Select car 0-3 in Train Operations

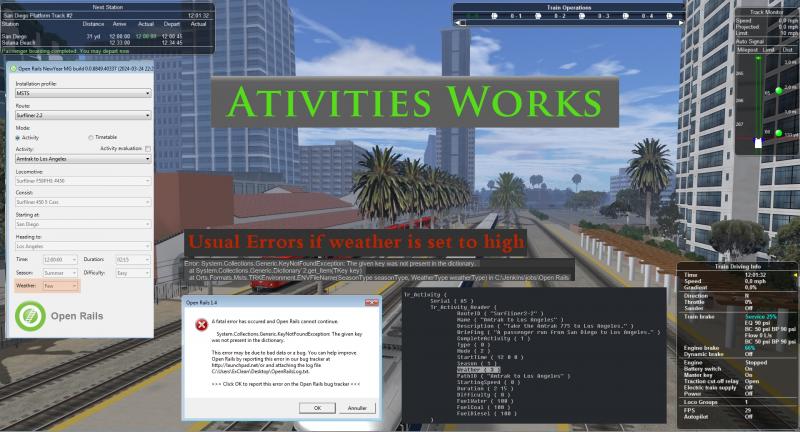coord(604,16)
